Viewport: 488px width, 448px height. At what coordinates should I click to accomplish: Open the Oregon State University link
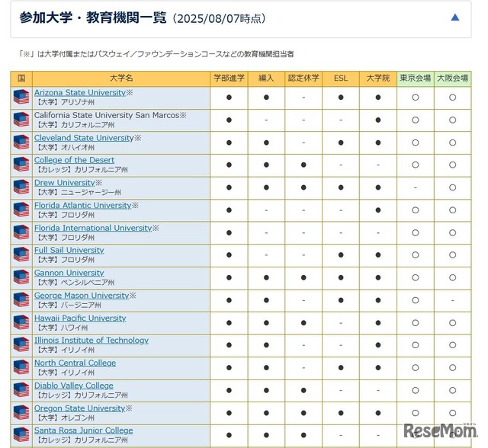coord(79,408)
